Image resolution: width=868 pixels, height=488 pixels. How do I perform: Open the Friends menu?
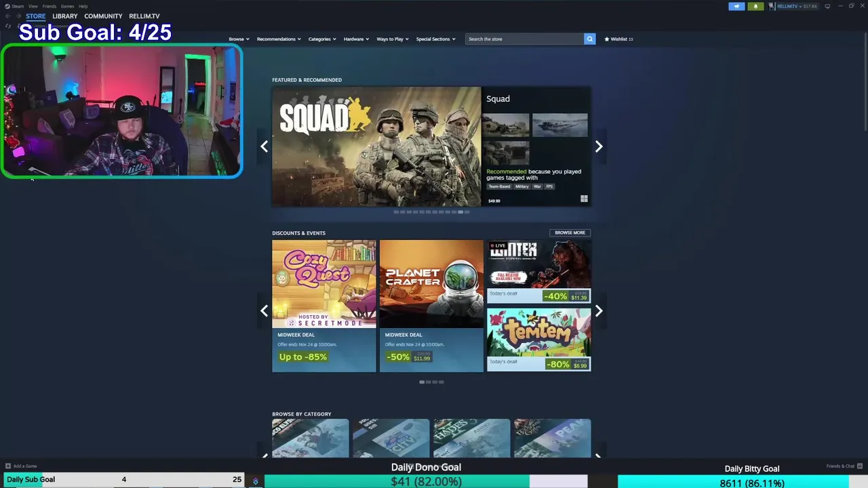[50, 6]
